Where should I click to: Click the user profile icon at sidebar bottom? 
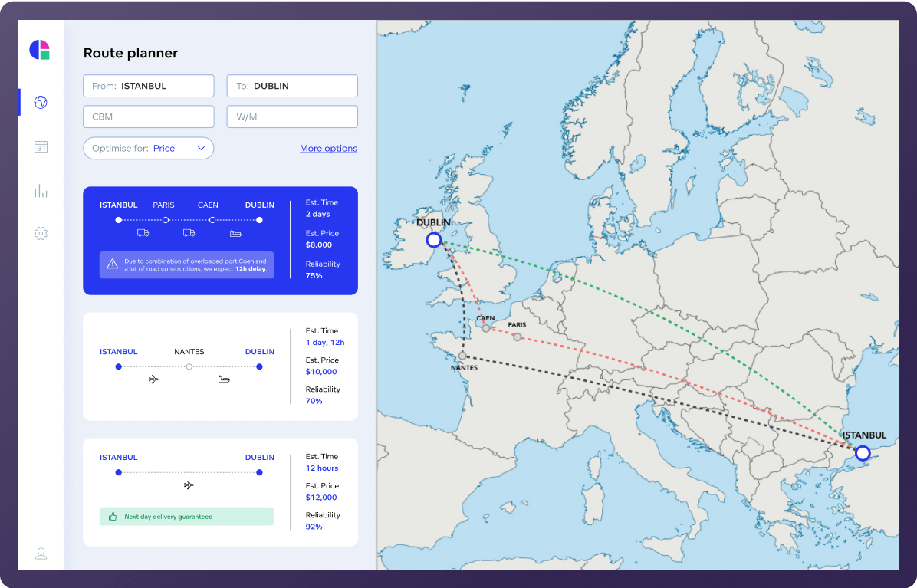(x=40, y=553)
